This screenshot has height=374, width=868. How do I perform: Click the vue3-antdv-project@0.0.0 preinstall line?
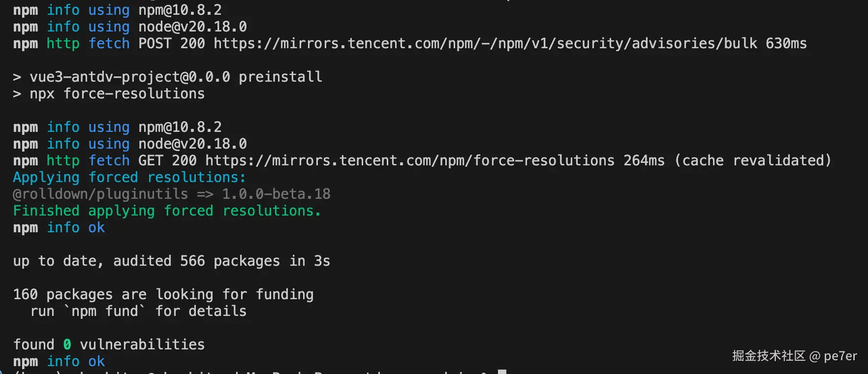(x=176, y=77)
